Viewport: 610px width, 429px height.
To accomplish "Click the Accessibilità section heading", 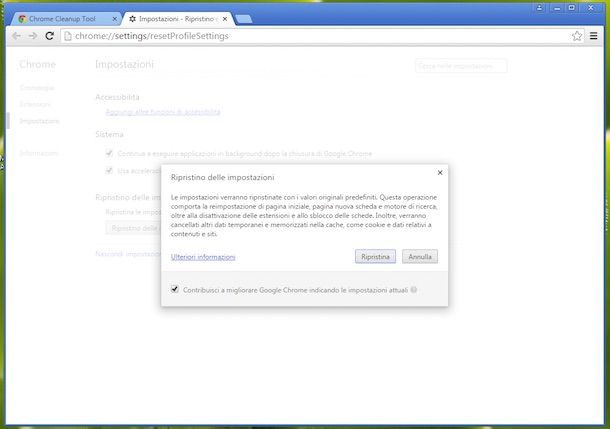I will coord(117,97).
